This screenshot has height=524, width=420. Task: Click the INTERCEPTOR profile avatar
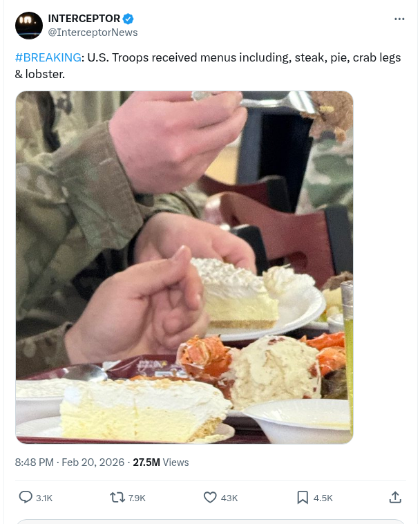(x=29, y=26)
